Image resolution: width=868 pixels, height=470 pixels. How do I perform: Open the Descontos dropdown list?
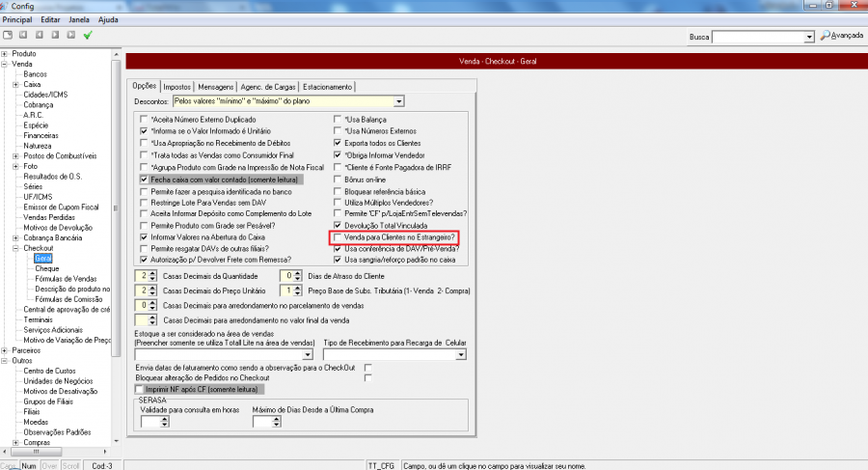pyautogui.click(x=397, y=101)
